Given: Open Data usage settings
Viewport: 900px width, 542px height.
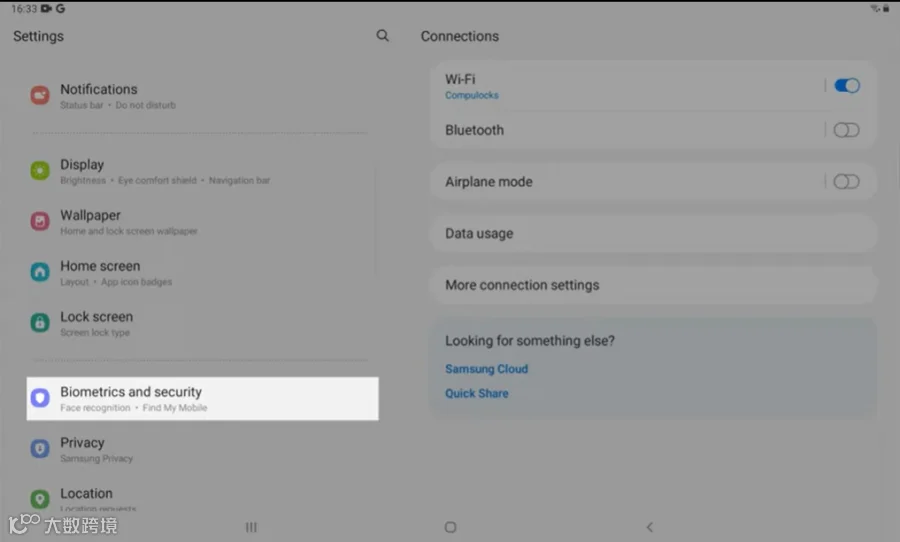Looking at the screenshot, I should [x=653, y=234].
